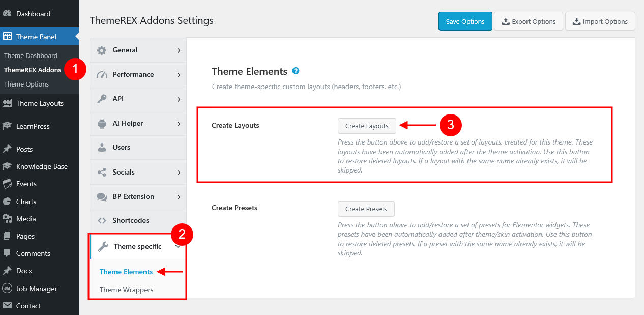Click the Performance speedometer icon
This screenshot has height=315, width=644.
pos(102,75)
